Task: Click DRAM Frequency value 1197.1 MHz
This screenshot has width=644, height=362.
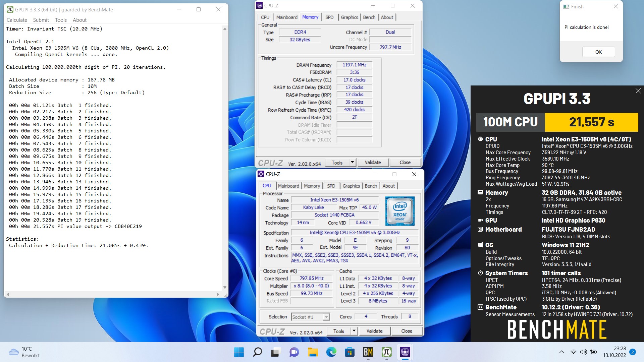Action: [354, 65]
